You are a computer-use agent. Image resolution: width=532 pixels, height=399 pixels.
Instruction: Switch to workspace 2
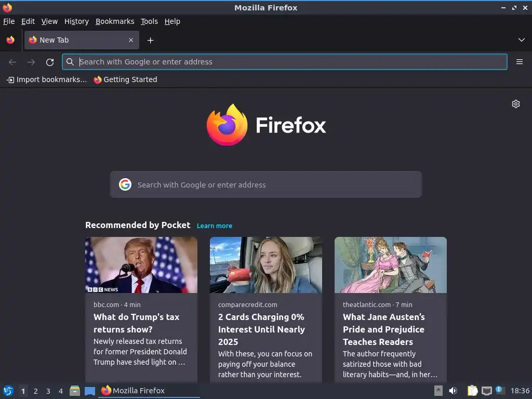[x=36, y=391]
